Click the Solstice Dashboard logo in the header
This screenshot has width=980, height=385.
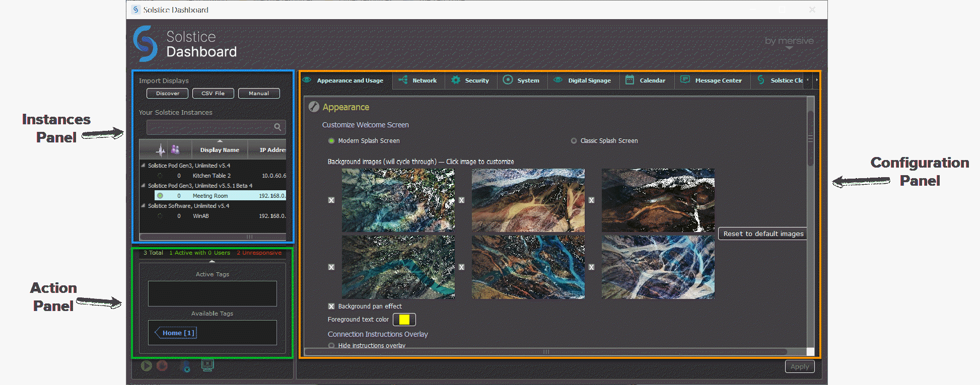(146, 44)
